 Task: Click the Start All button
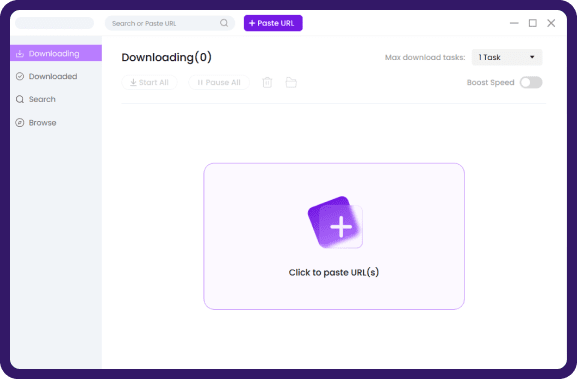pyautogui.click(x=149, y=82)
